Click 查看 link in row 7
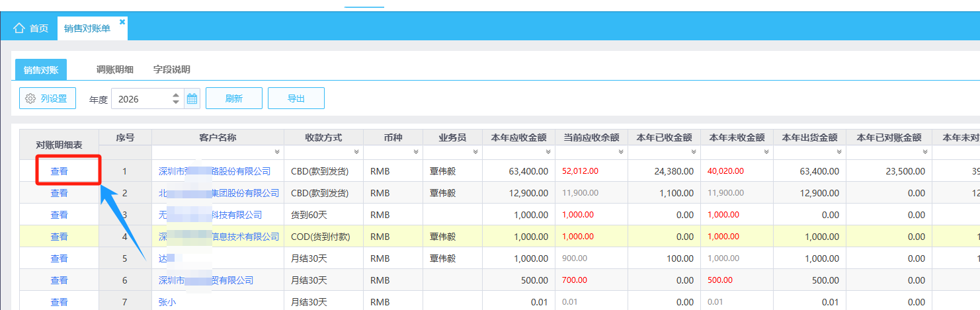This screenshot has width=980, height=310. pos(60,302)
